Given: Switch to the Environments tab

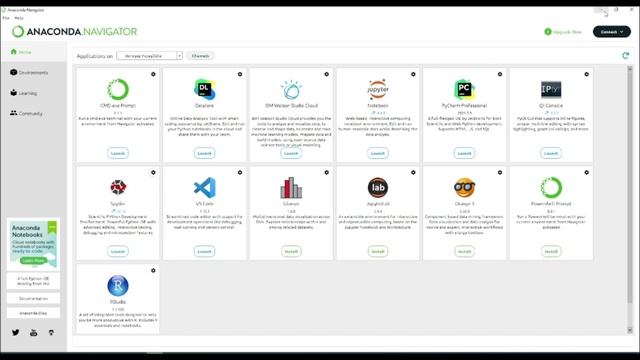Looking at the screenshot, I should click(33, 72).
